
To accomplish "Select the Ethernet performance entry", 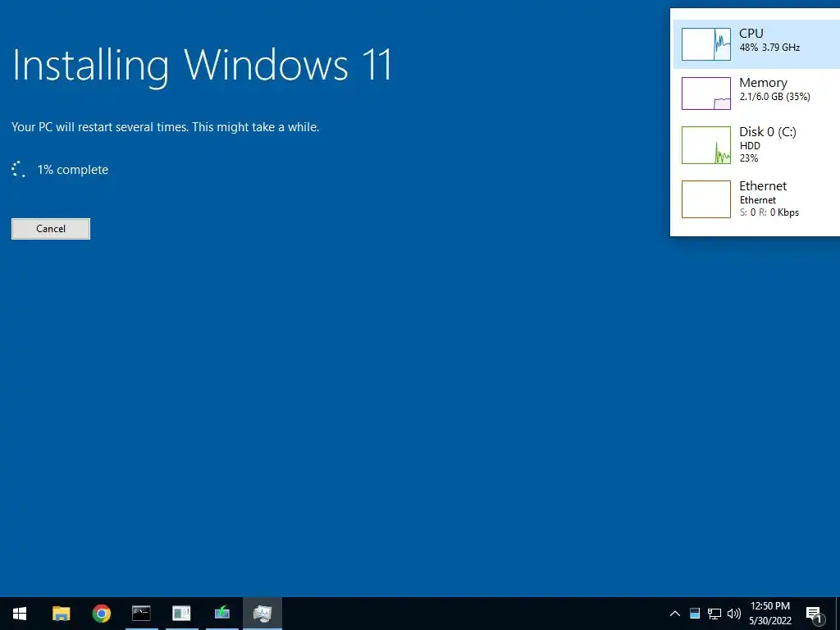I will coord(756,199).
